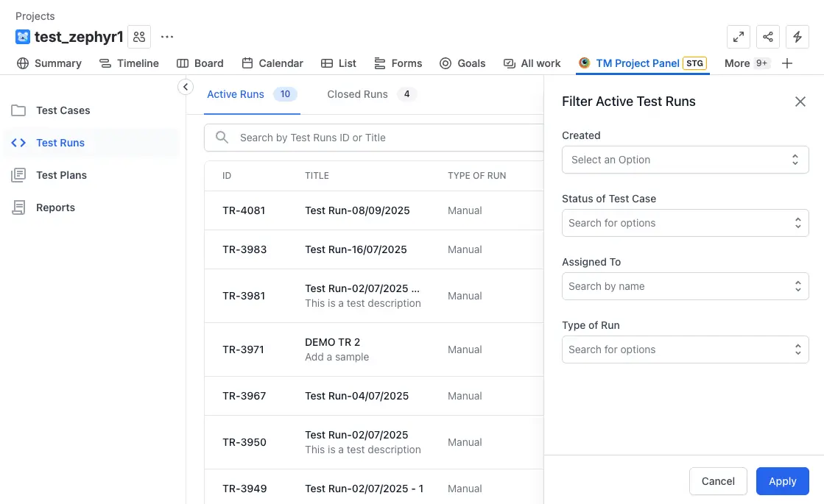Open more actions next to test_zephyr1
The height and width of the screenshot is (504, 824).
[166, 36]
